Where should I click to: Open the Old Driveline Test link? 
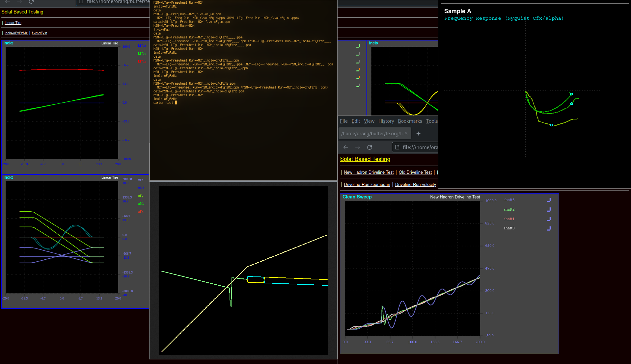pyautogui.click(x=415, y=172)
